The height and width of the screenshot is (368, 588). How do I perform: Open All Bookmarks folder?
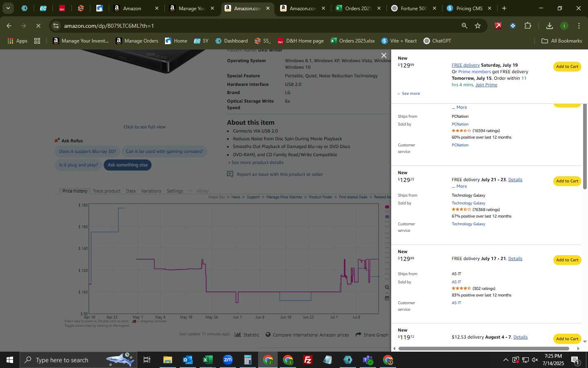click(x=561, y=41)
